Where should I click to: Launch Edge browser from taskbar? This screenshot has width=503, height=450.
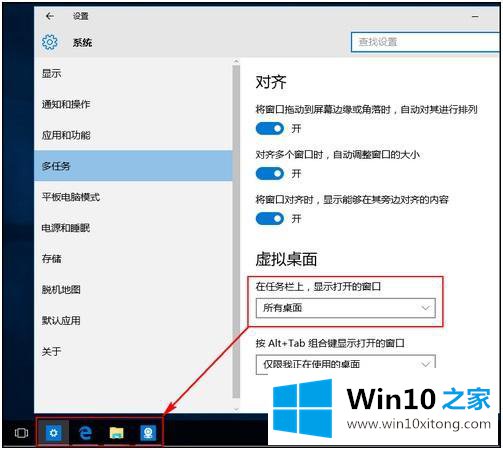tap(85, 433)
